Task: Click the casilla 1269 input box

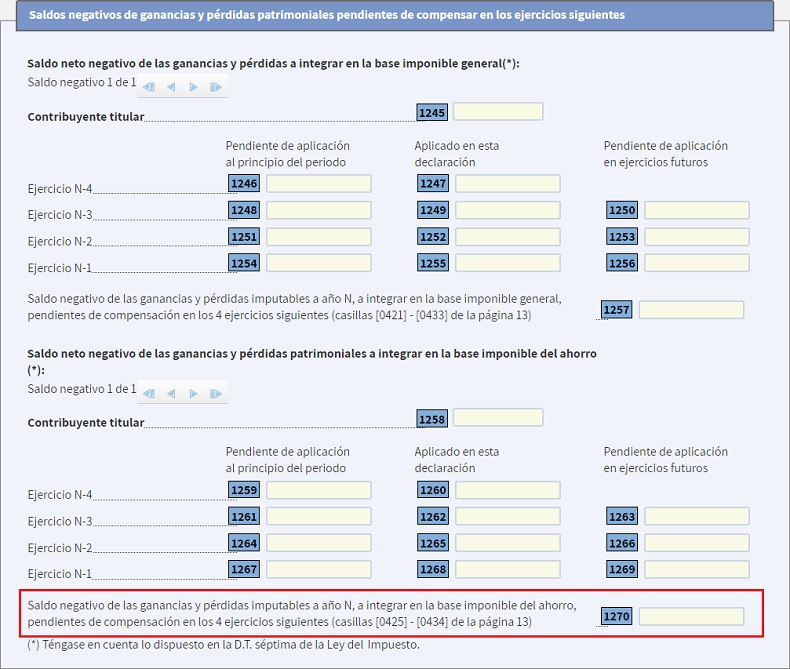Action: (x=697, y=569)
